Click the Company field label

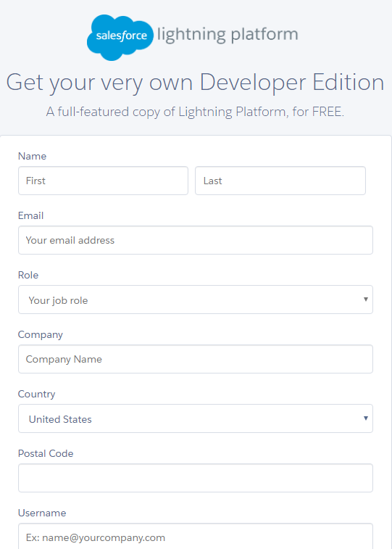coord(41,335)
